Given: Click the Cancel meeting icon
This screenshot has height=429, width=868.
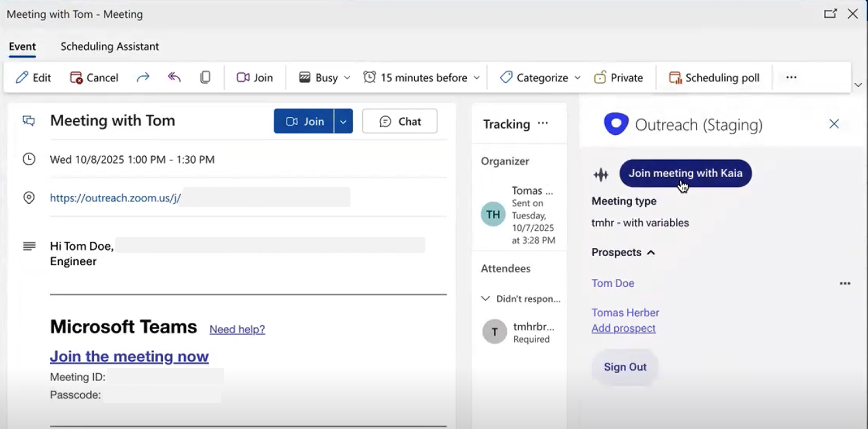Looking at the screenshot, I should 76,78.
